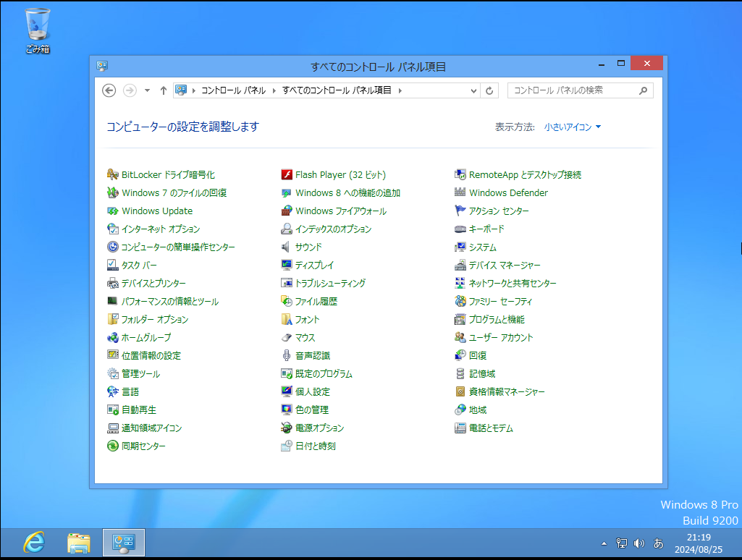Open the Windows Defender icon
Viewport: 742px width, 560px height.
pos(460,192)
